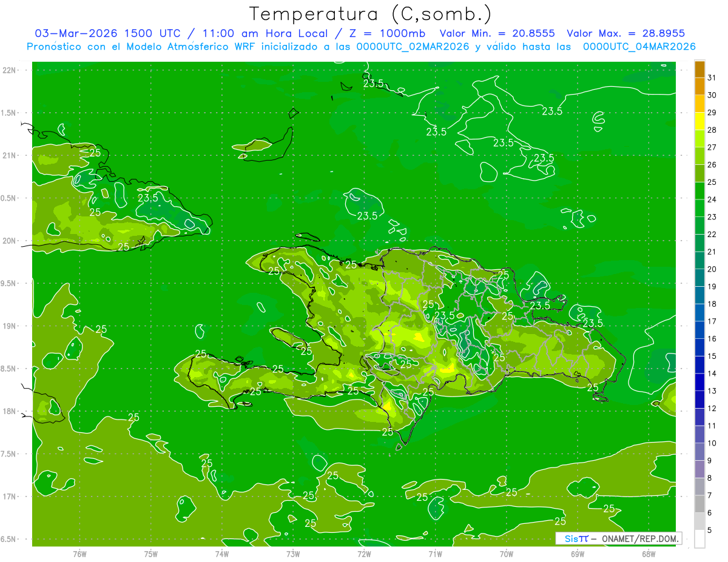Click the legend scale number "18"
The height and width of the screenshot is (562, 728).
[712, 304]
